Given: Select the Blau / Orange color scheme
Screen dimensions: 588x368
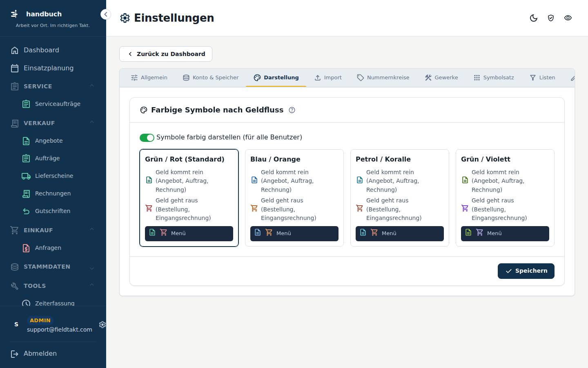Looking at the screenshot, I should (x=294, y=198).
